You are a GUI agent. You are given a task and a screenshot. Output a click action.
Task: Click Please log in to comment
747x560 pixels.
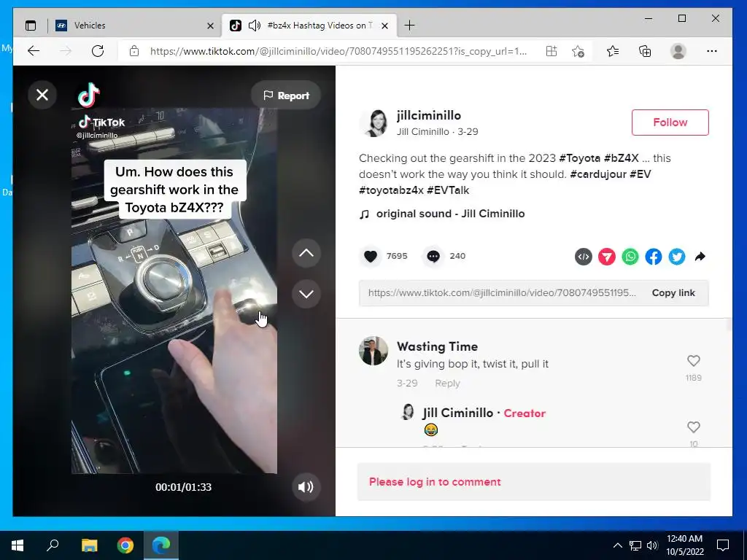click(x=435, y=482)
